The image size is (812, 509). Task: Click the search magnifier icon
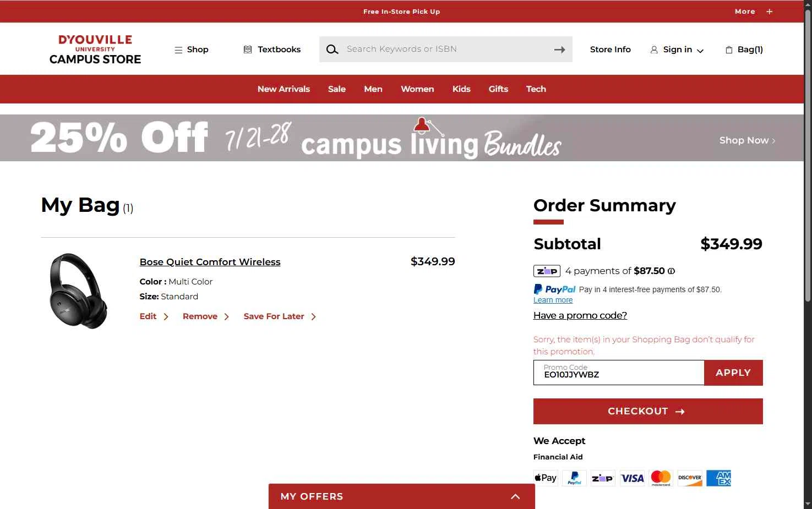[x=332, y=50]
